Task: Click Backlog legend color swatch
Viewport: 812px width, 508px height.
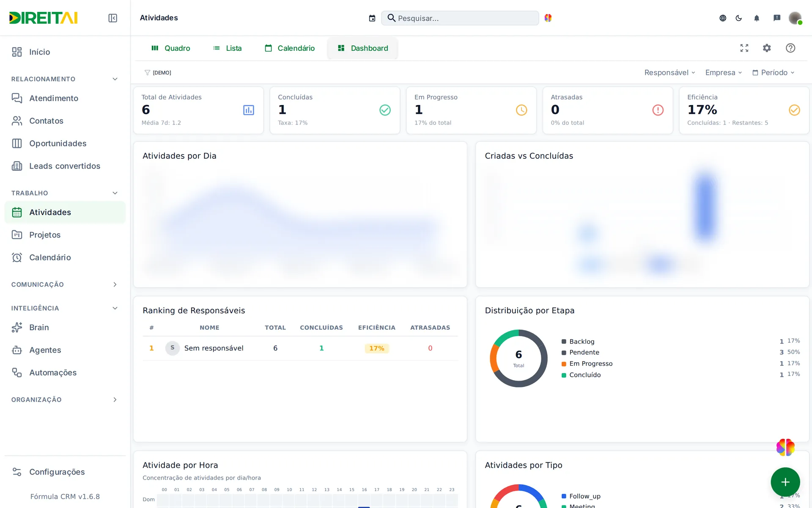Action: pos(564,342)
